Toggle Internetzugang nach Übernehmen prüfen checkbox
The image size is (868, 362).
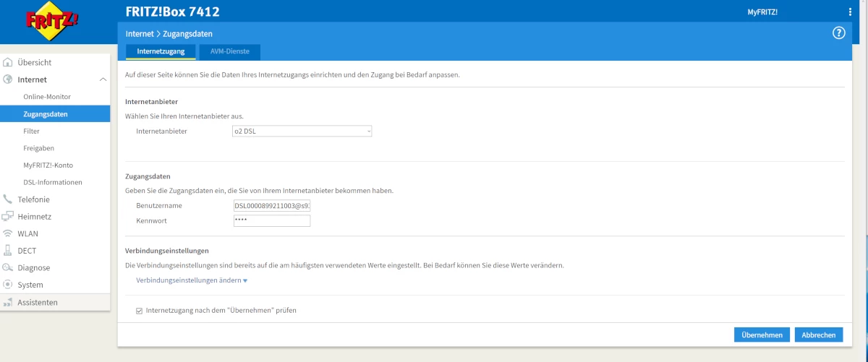click(x=140, y=310)
